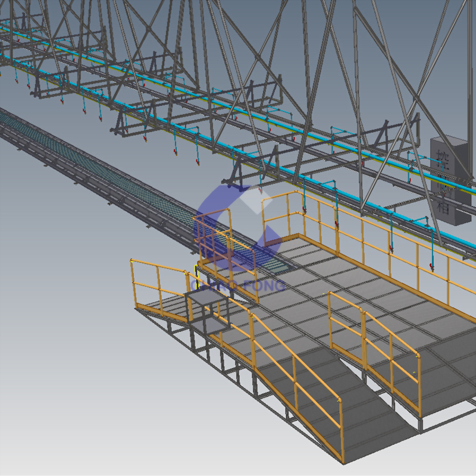
Task: Pick the orange guardrail along the platform's back edge
Action: 369,223
